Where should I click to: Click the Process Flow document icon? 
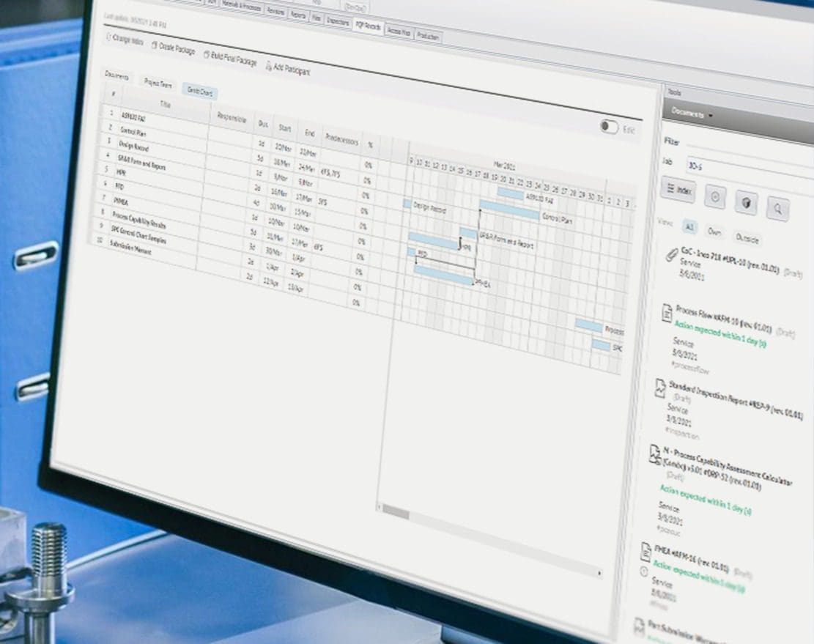point(667,314)
